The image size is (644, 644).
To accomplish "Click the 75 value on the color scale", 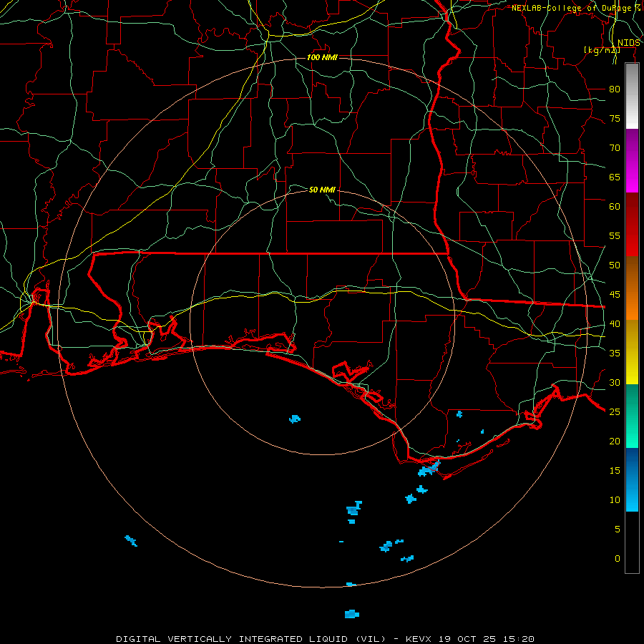I will (x=615, y=118).
